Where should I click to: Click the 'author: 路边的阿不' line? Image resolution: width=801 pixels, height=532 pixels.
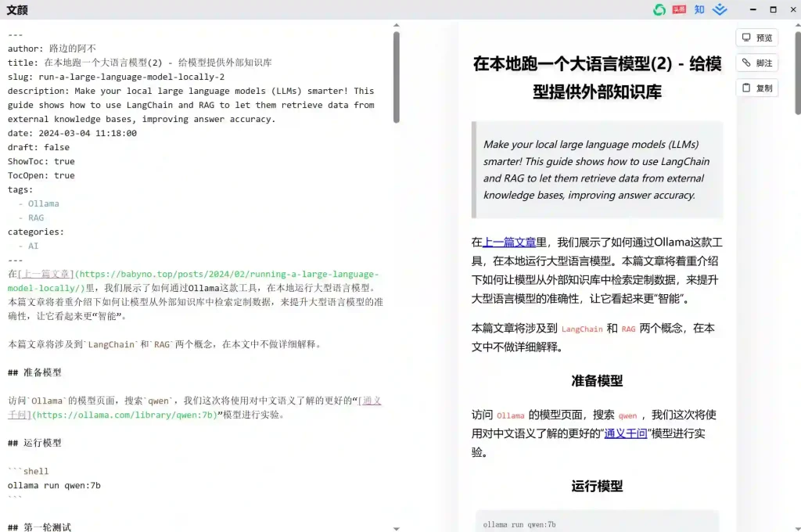pos(52,49)
